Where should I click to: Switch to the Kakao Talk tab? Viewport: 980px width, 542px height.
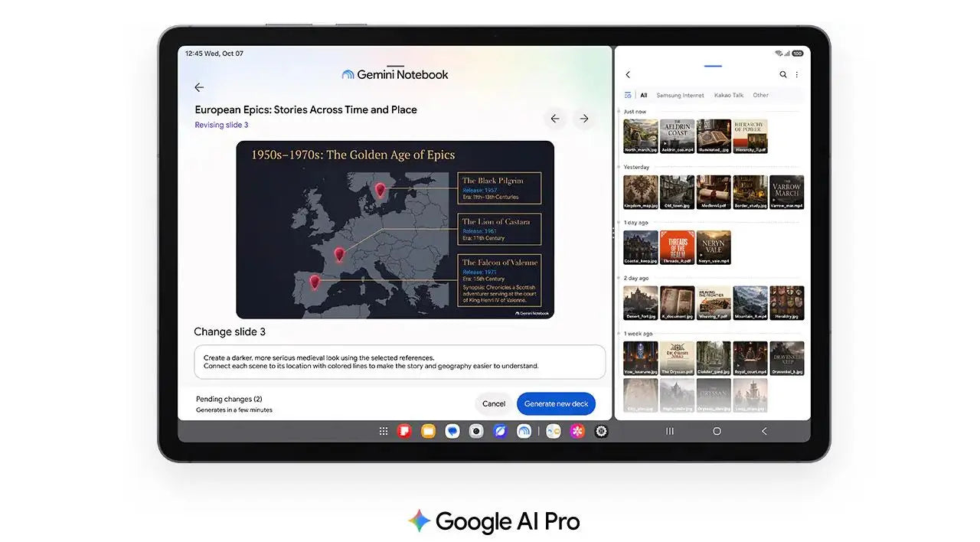tap(729, 96)
